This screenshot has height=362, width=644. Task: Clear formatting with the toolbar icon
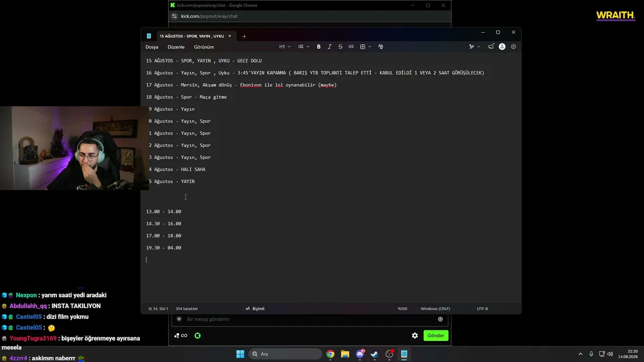[x=380, y=47]
